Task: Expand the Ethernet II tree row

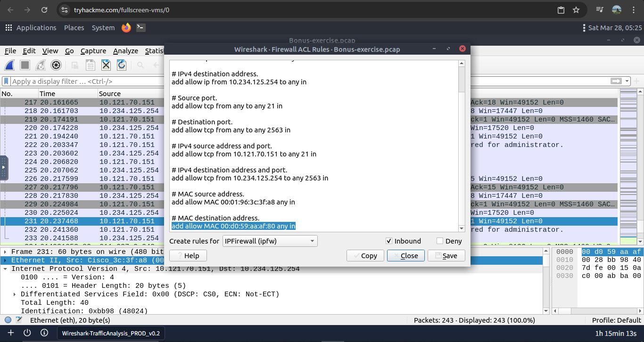Action: pyautogui.click(x=5, y=261)
